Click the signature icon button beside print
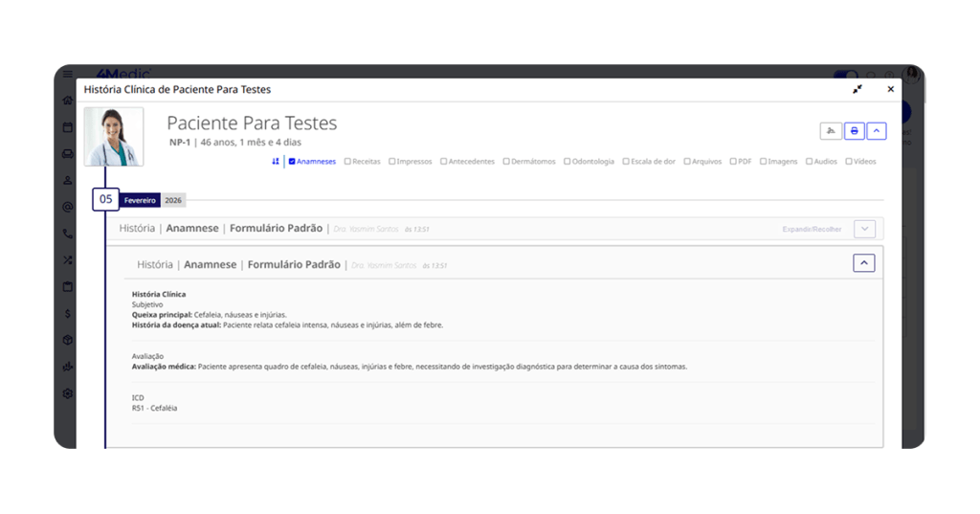Image resolution: width=980 pixels, height=514 pixels. (x=831, y=131)
